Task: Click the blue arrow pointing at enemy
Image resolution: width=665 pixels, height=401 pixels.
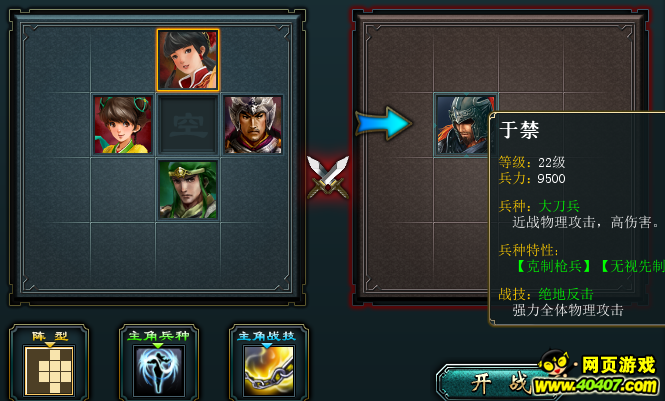Action: click(383, 123)
